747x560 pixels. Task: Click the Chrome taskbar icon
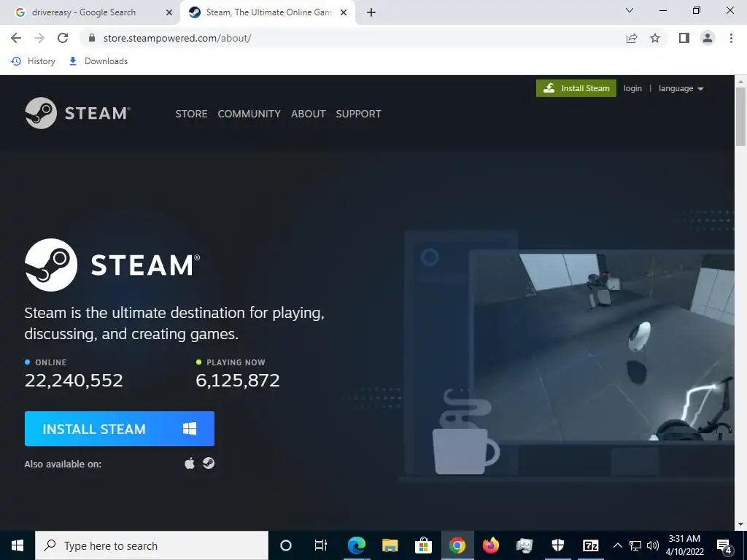pyautogui.click(x=457, y=545)
